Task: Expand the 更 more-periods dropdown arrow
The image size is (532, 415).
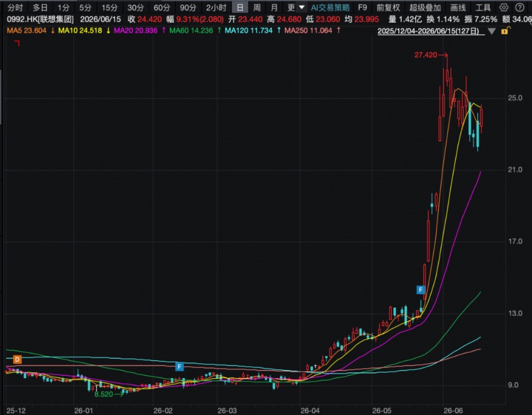Action: point(302,7)
